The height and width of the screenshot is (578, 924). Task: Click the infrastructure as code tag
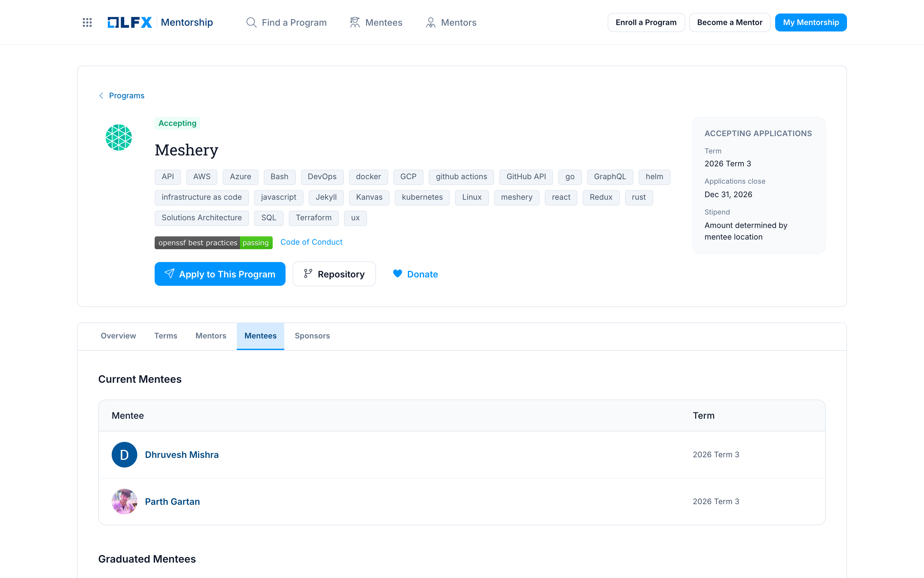(201, 197)
